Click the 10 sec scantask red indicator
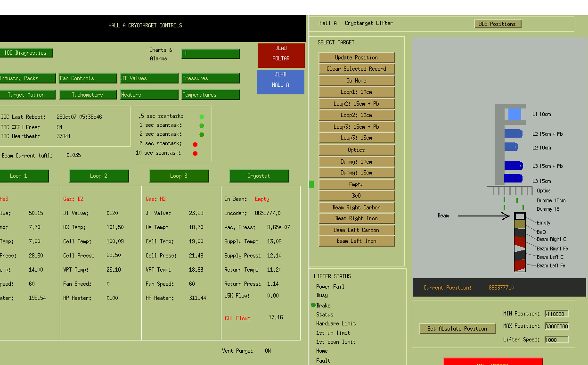The image size is (588, 365). point(195,153)
